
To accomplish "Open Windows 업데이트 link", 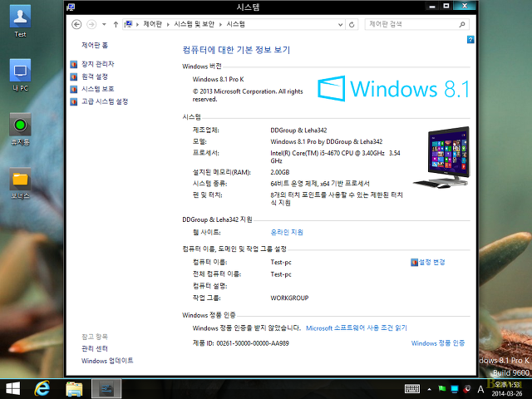I will tap(107, 361).
